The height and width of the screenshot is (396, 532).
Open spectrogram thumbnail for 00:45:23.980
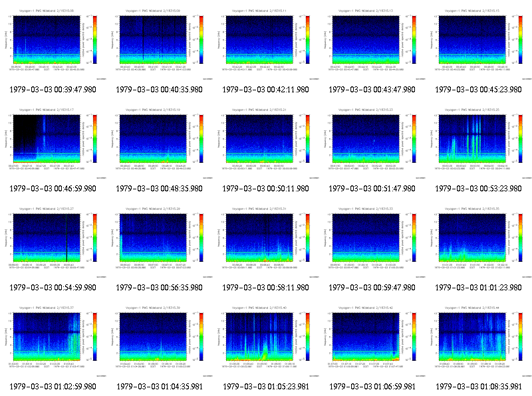pyautogui.click(x=479, y=43)
